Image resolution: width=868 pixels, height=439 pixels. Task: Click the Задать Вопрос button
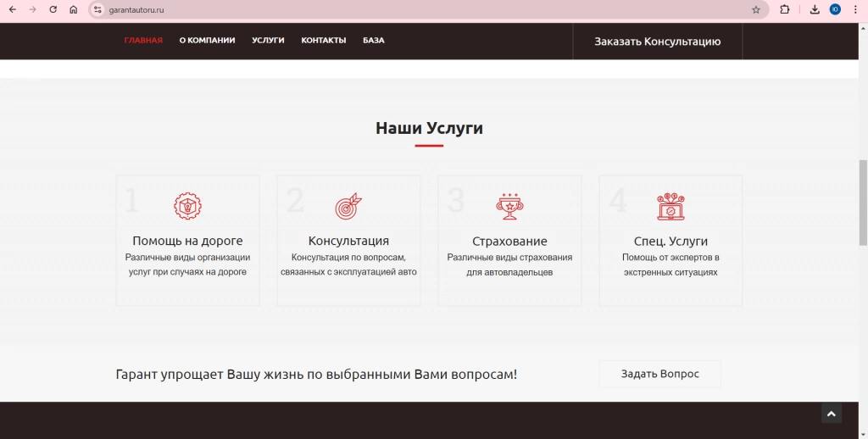659,374
